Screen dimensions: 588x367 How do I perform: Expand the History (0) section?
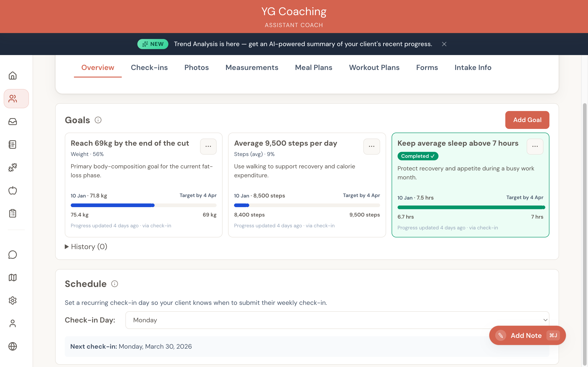coord(86,247)
